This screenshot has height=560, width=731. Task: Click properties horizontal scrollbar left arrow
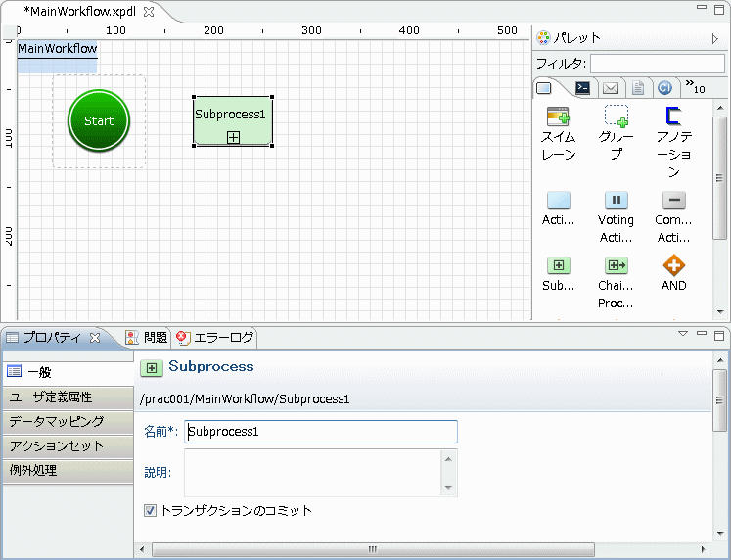click(x=142, y=549)
